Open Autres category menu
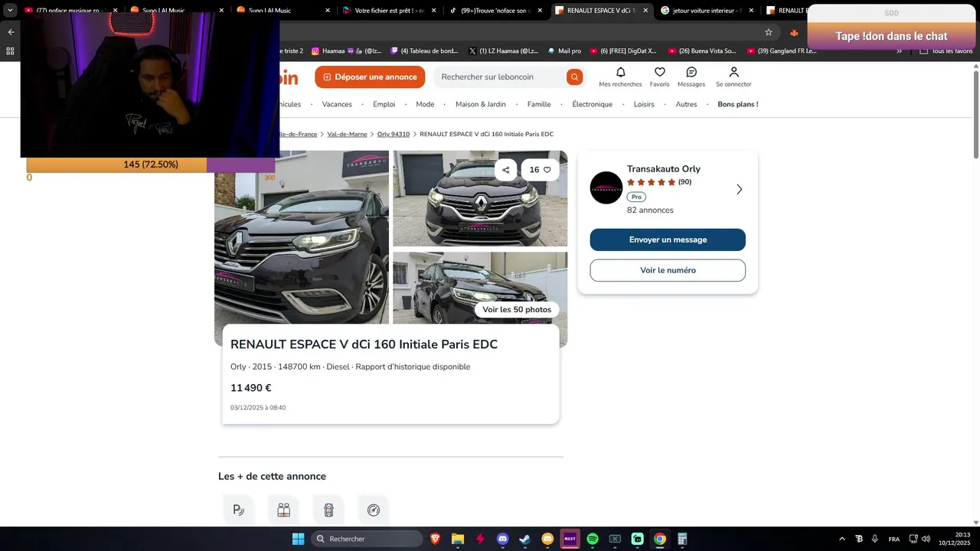 [x=686, y=104]
